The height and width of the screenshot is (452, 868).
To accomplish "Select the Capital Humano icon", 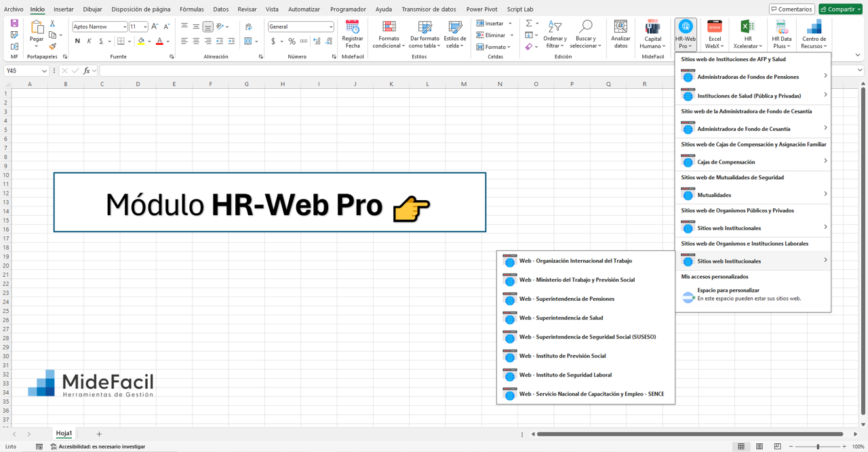I will pos(652,34).
